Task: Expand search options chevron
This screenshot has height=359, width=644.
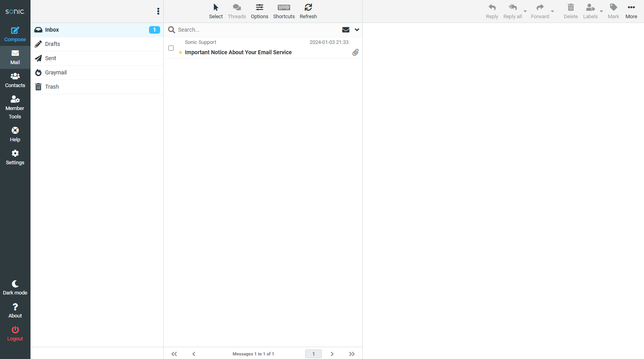Action: point(357,30)
